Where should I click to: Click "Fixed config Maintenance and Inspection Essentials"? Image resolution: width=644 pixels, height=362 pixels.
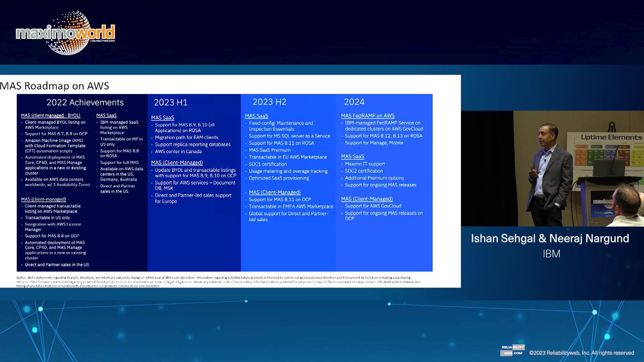tap(281, 126)
